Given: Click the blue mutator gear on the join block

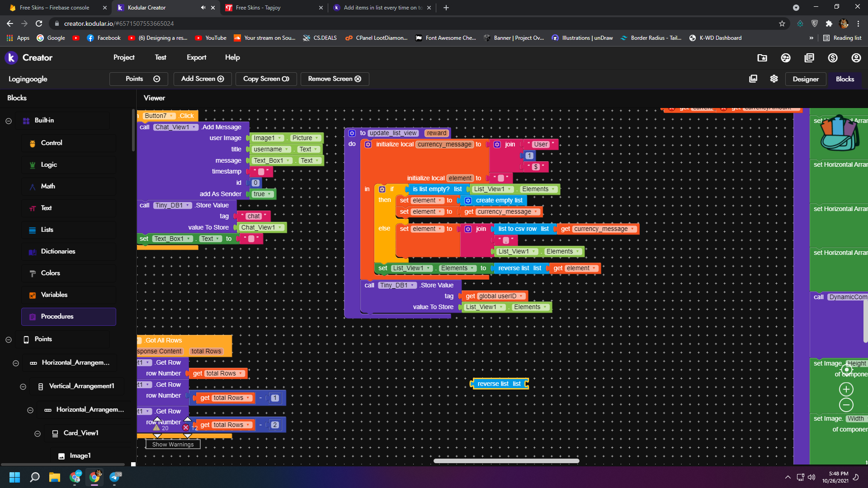Looking at the screenshot, I should (497, 144).
